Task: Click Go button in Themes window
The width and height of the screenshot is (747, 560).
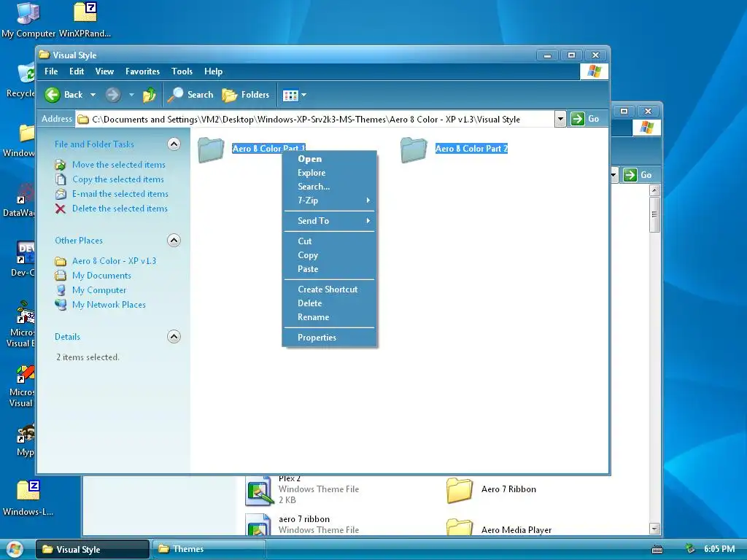Action: [x=638, y=175]
